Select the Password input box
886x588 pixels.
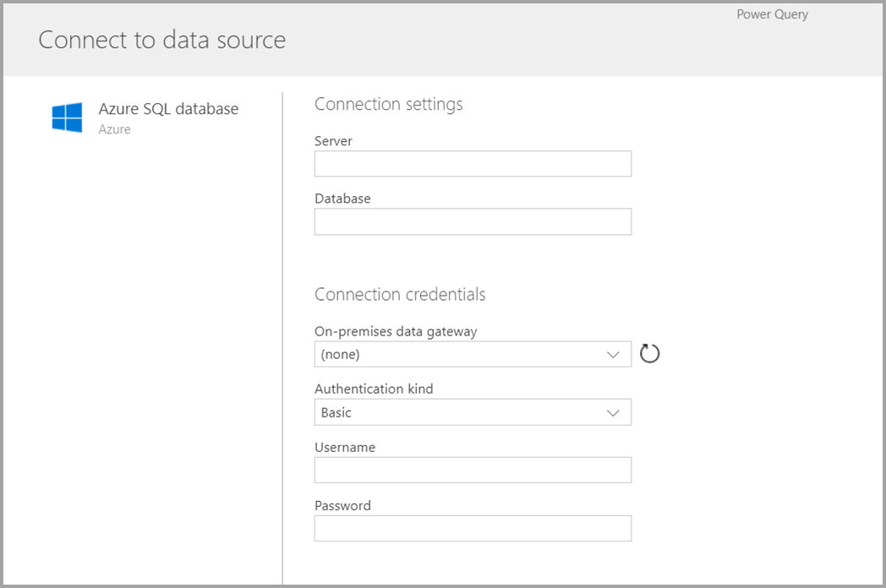coord(473,528)
